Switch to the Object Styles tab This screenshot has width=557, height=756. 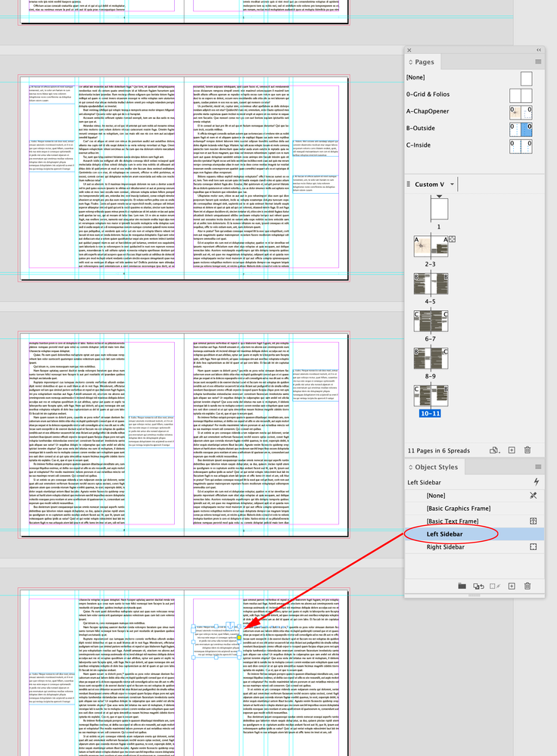click(x=437, y=467)
